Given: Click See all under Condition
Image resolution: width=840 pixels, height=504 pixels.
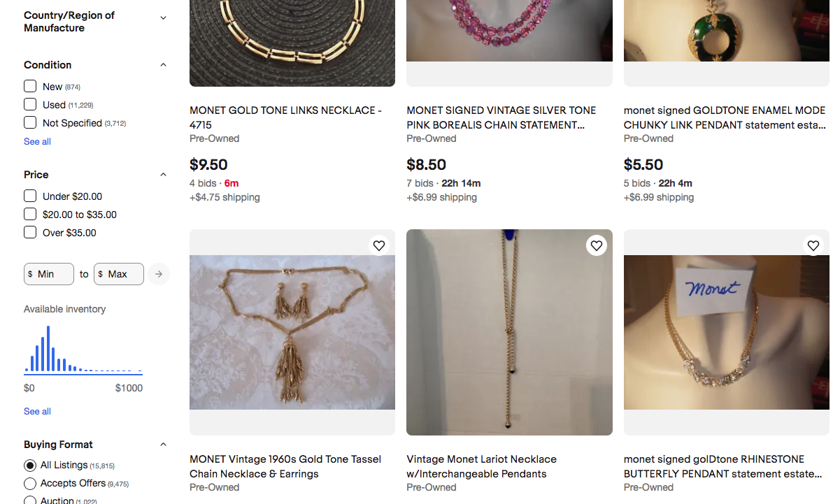Looking at the screenshot, I should click(37, 141).
